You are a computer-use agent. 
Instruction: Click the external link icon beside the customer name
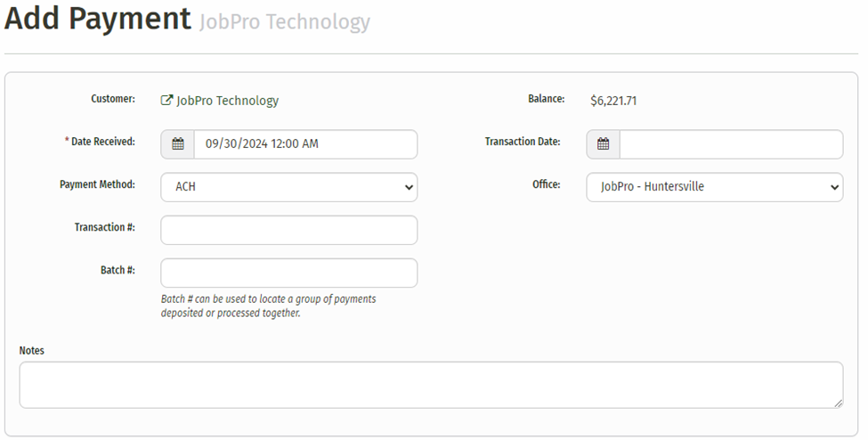pyautogui.click(x=166, y=101)
